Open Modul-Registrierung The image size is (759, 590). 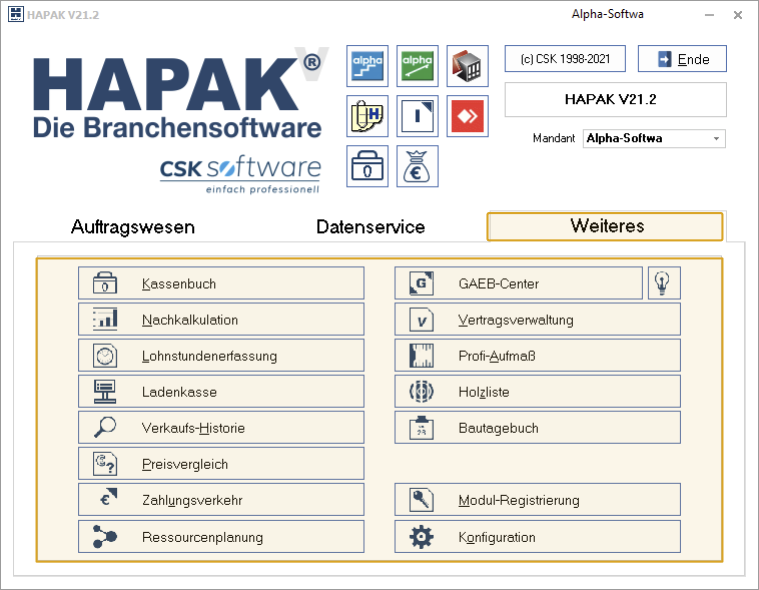point(537,500)
